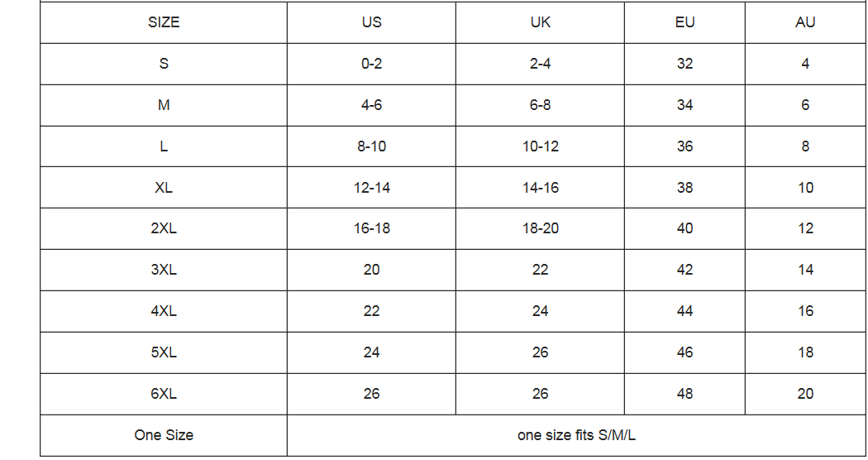Click the US column header

[371, 22]
